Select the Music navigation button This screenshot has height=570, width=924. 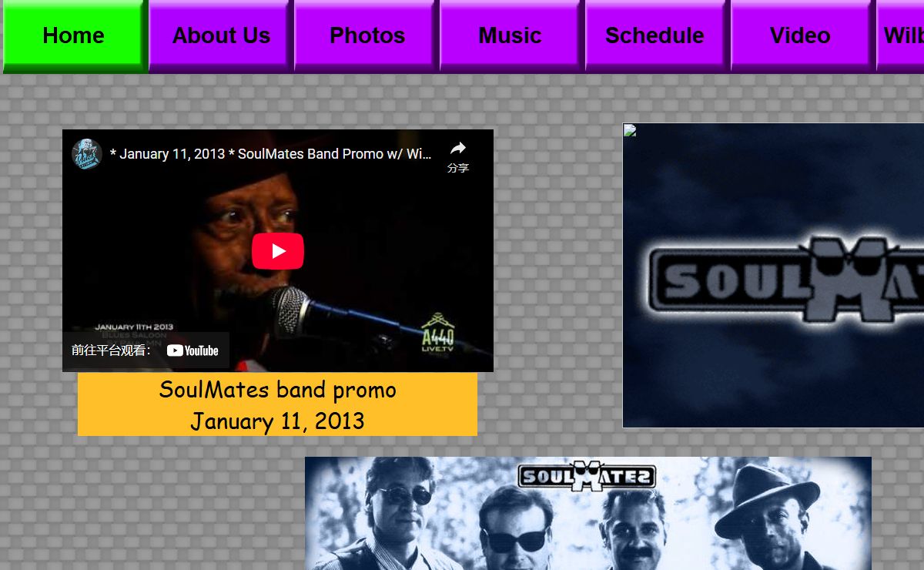point(510,35)
